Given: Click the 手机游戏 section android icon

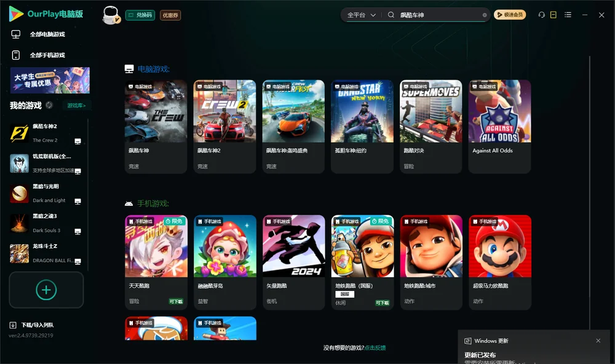Looking at the screenshot, I should (129, 204).
